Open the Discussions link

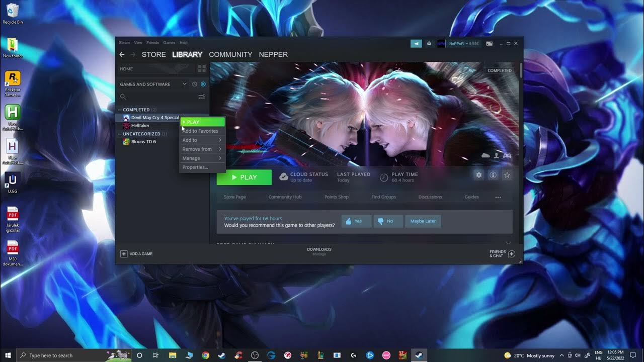pyautogui.click(x=430, y=197)
